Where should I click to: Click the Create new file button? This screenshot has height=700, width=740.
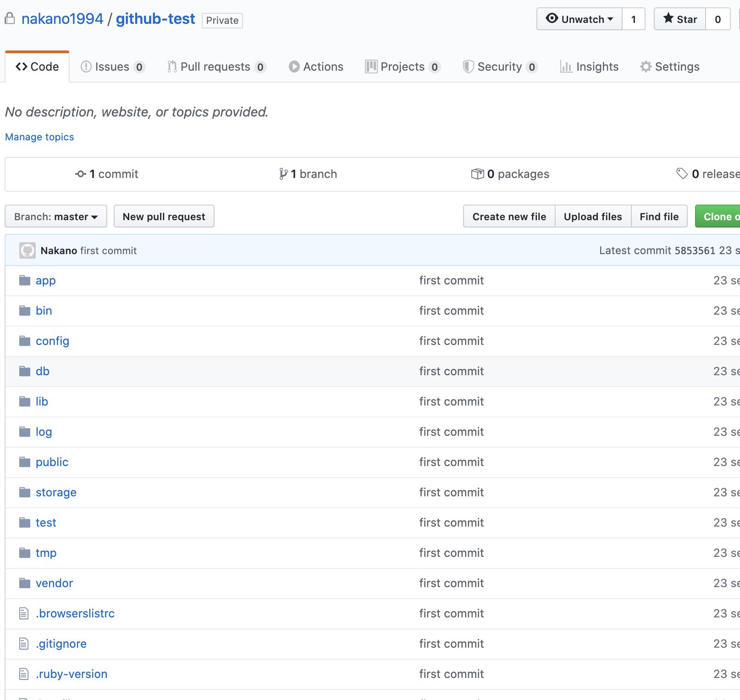click(x=509, y=216)
